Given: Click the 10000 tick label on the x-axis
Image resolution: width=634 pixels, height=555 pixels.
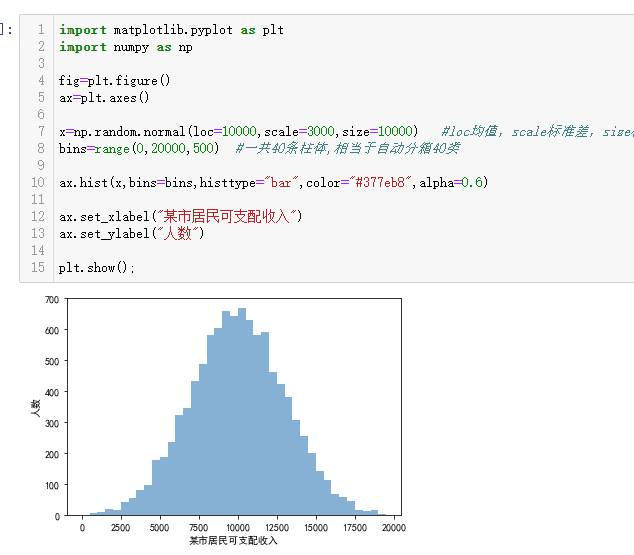Looking at the screenshot, I should coord(237,527).
